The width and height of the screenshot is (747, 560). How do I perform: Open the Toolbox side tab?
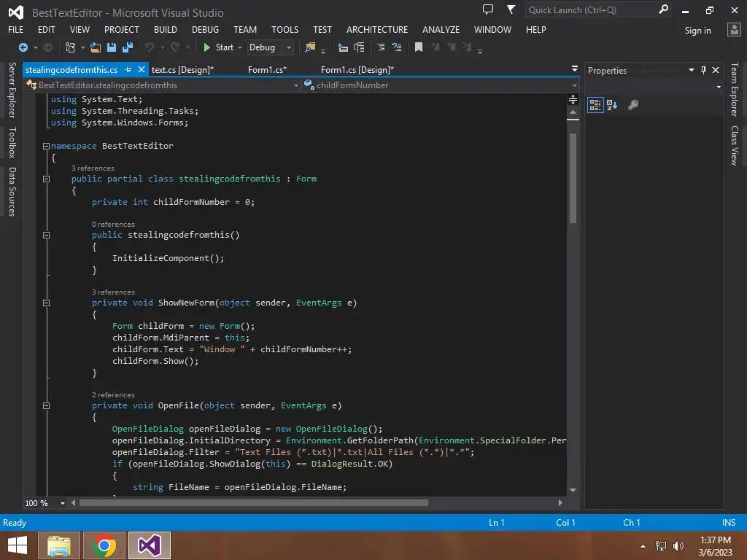point(12,142)
